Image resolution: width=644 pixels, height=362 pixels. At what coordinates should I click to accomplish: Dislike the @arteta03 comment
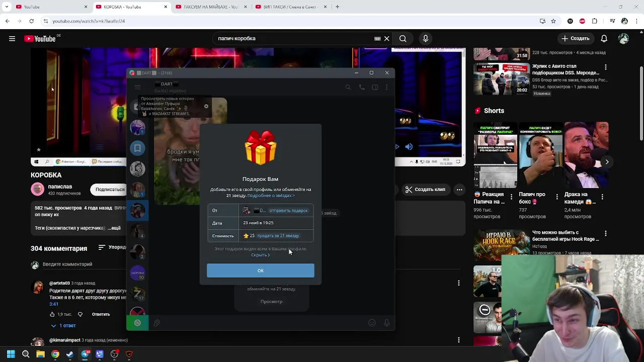tap(80, 315)
